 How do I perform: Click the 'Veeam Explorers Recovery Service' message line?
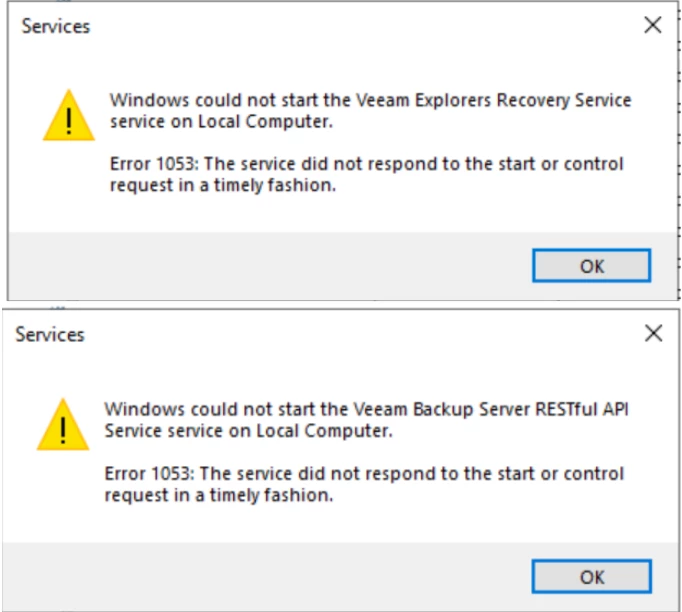click(x=370, y=100)
